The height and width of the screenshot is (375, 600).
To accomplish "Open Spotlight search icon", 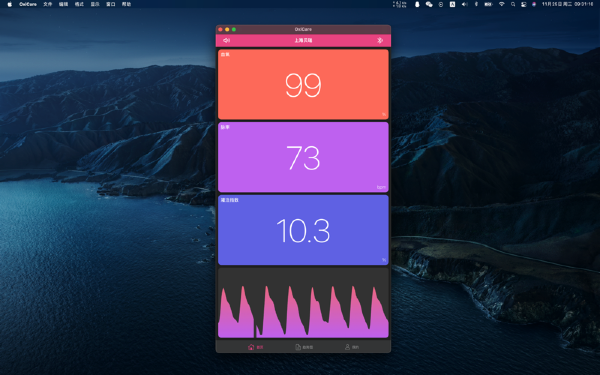I will pos(513,4).
